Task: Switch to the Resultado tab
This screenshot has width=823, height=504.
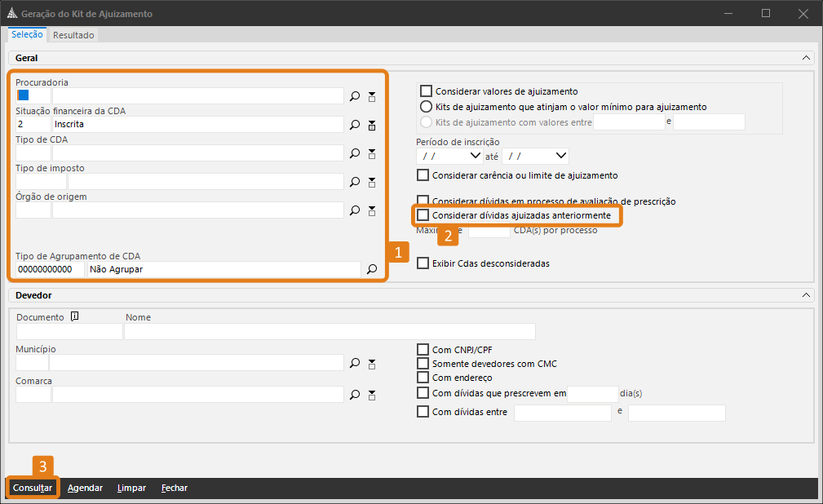Action: [74, 35]
